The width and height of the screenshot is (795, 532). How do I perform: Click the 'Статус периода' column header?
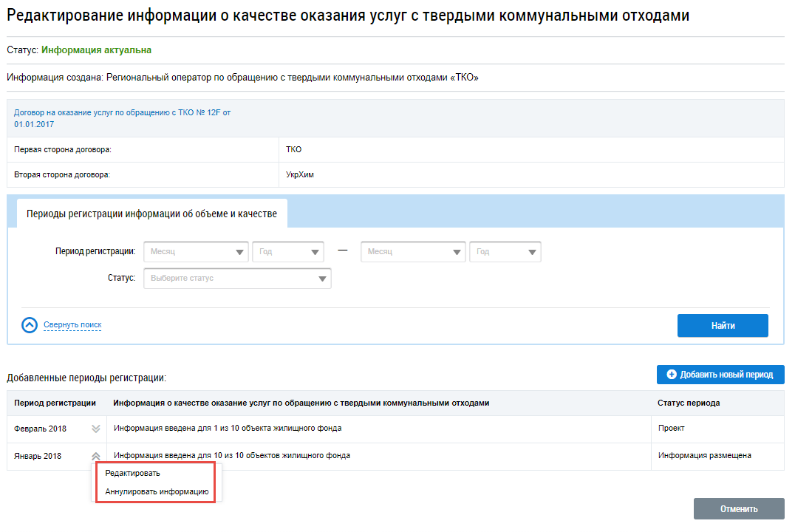pyautogui.click(x=689, y=403)
